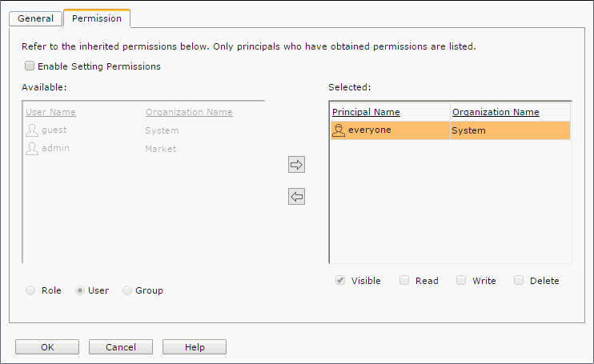Select the Group radio button
This screenshot has height=364, width=594.
click(127, 290)
